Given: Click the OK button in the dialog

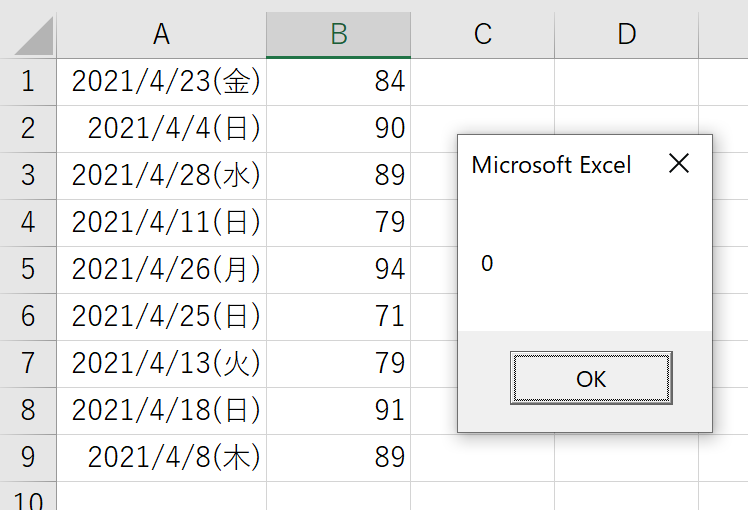Looking at the screenshot, I should pos(591,378).
